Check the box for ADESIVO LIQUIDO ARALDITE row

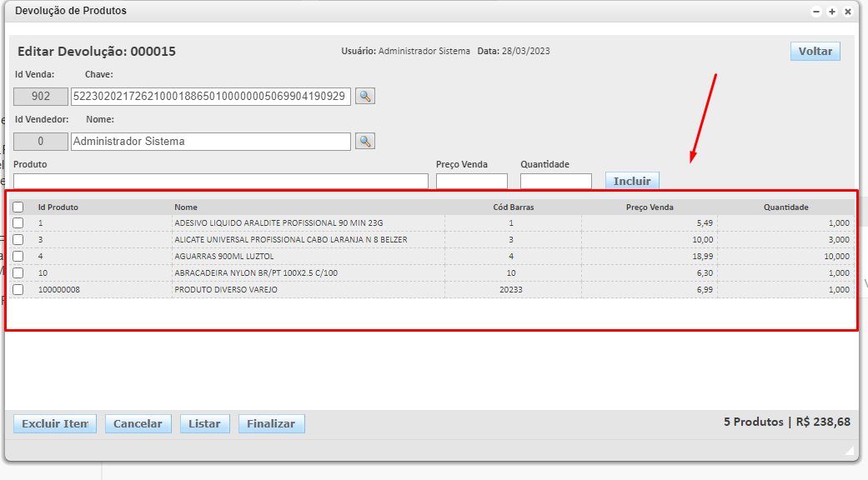click(18, 223)
